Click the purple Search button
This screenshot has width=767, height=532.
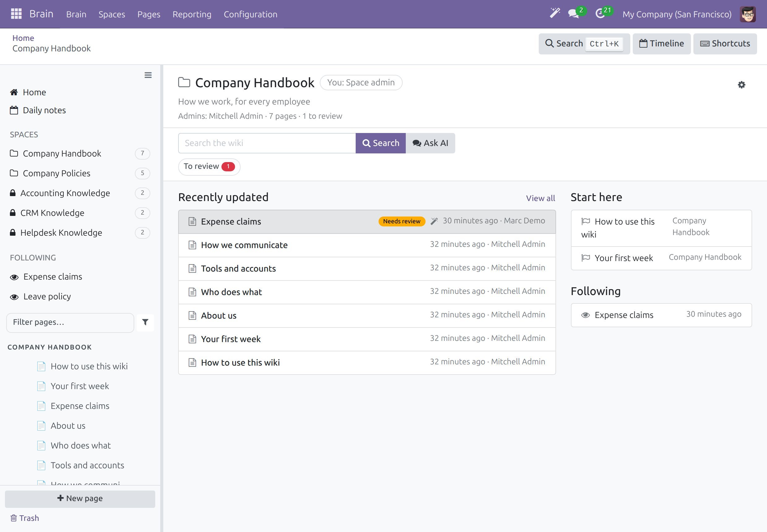pyautogui.click(x=380, y=143)
